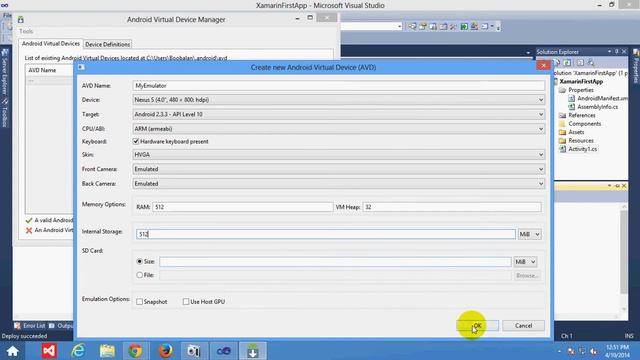The image size is (640, 360).
Task: Select the Properties folder in Solution Explorer
Action: 581,90
